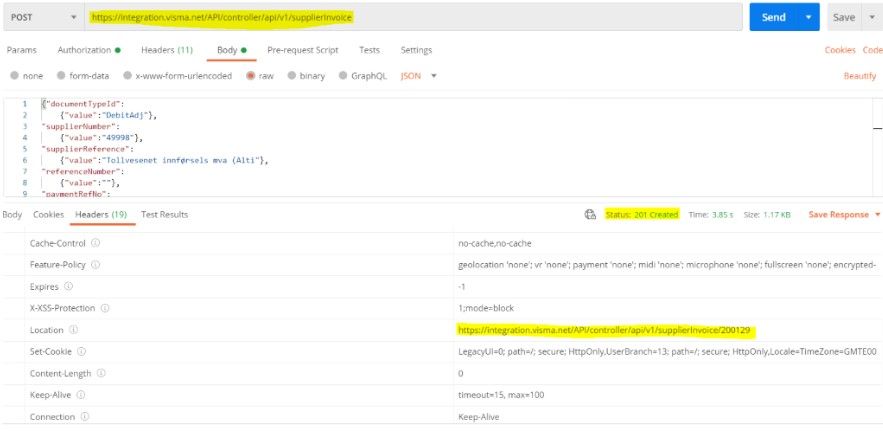This screenshot has height=431, width=883.
Task: Open the Cookies link at top right
Action: pos(840,50)
